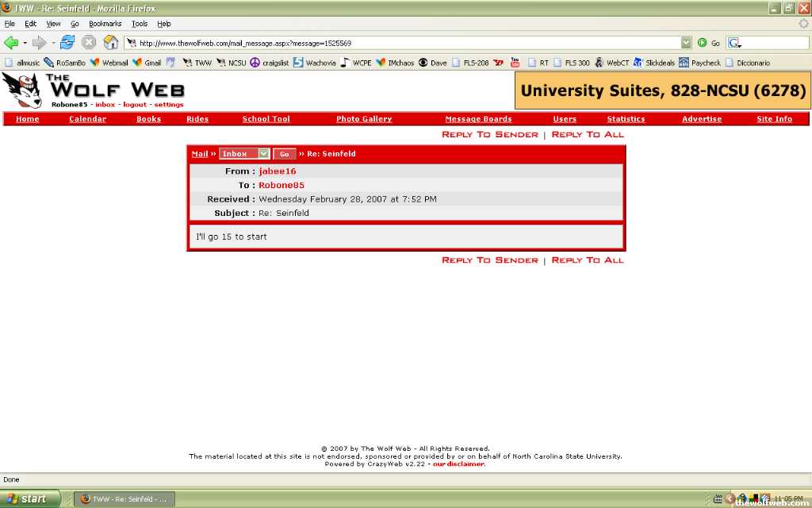Reload the page with the Refresh icon

67,43
